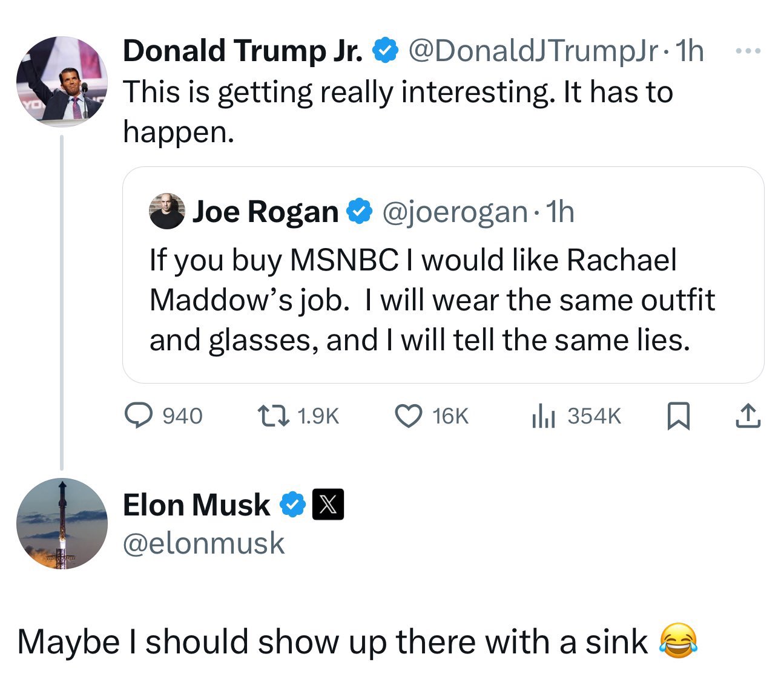Click Joe Rogan's verified badge

(358, 211)
